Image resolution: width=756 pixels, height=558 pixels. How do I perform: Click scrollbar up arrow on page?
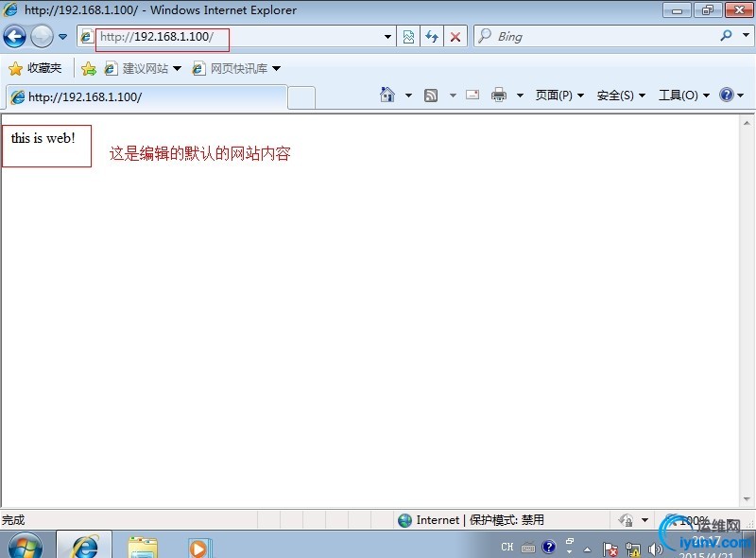747,123
